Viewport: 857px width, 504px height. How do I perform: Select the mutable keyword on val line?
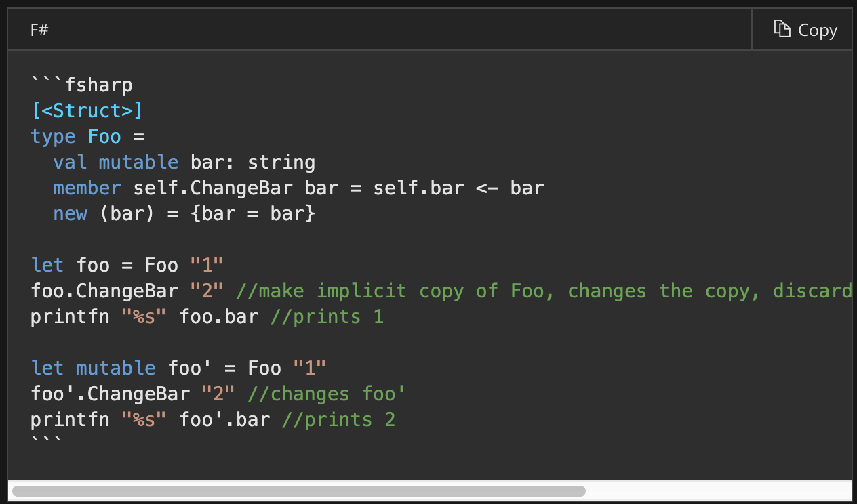pos(138,162)
